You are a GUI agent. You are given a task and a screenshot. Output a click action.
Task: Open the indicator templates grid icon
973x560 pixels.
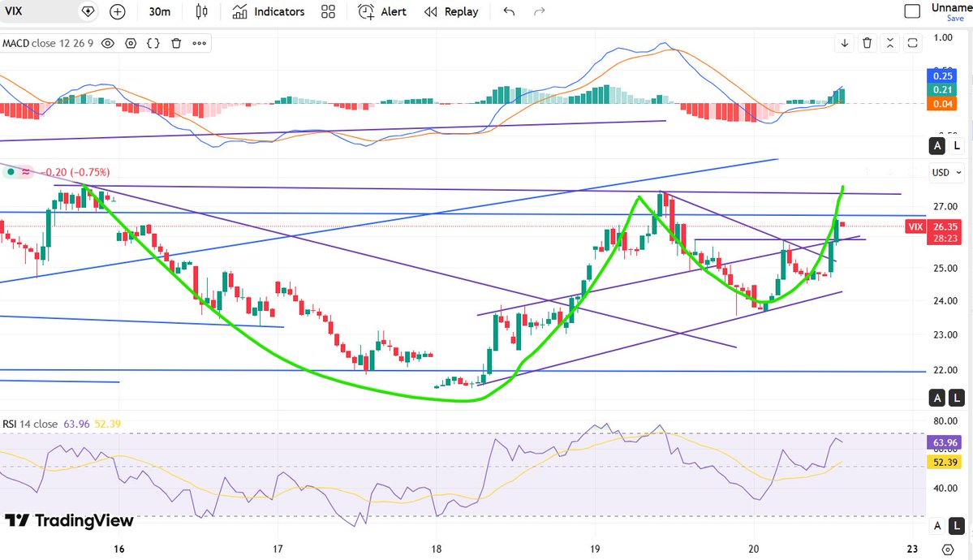329,11
